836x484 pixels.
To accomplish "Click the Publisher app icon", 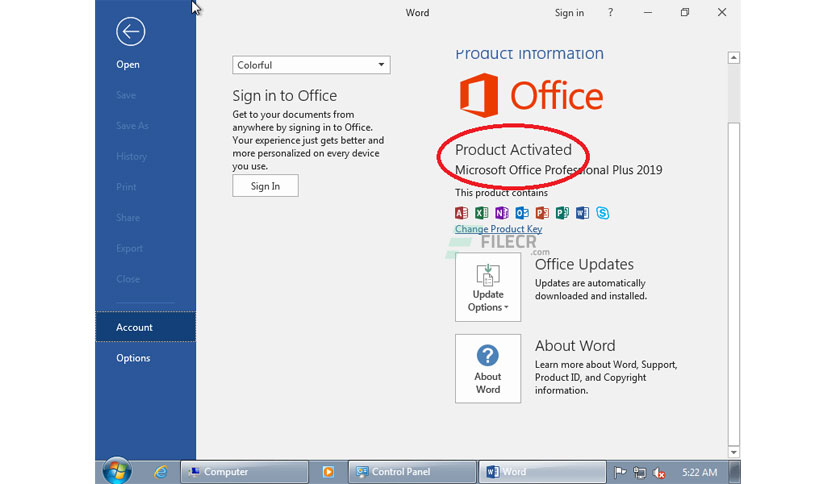I will pyautogui.click(x=562, y=213).
